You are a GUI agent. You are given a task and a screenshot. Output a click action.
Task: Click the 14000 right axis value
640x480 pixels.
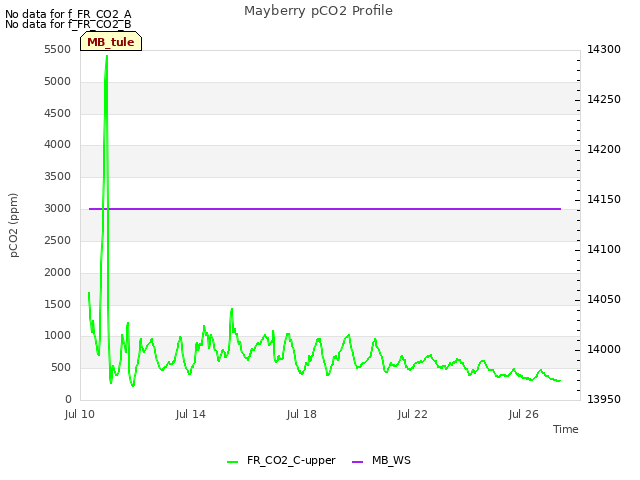click(x=604, y=349)
